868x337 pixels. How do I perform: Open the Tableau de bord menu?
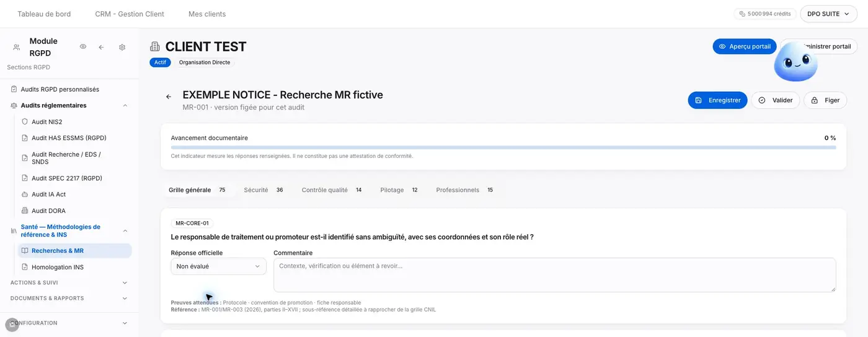44,14
